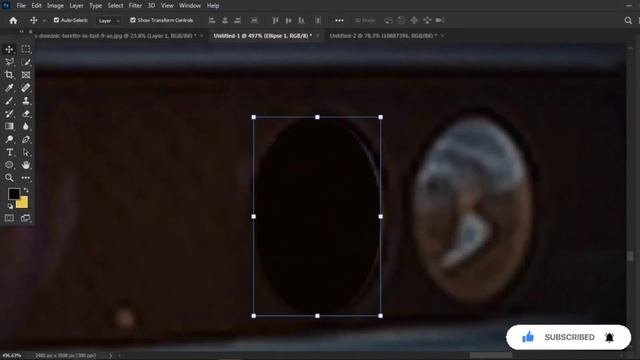
Task: Select the Gradient tool
Action: pyautogui.click(x=9, y=126)
